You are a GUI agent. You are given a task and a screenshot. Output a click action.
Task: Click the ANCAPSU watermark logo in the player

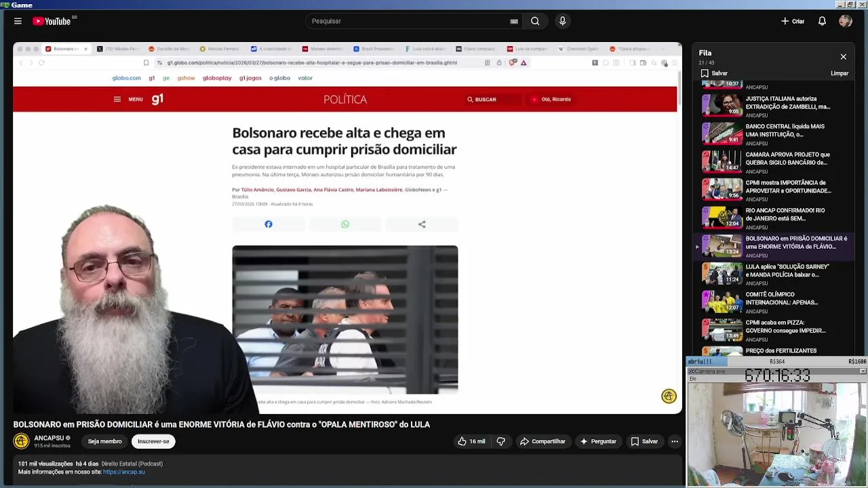(669, 396)
